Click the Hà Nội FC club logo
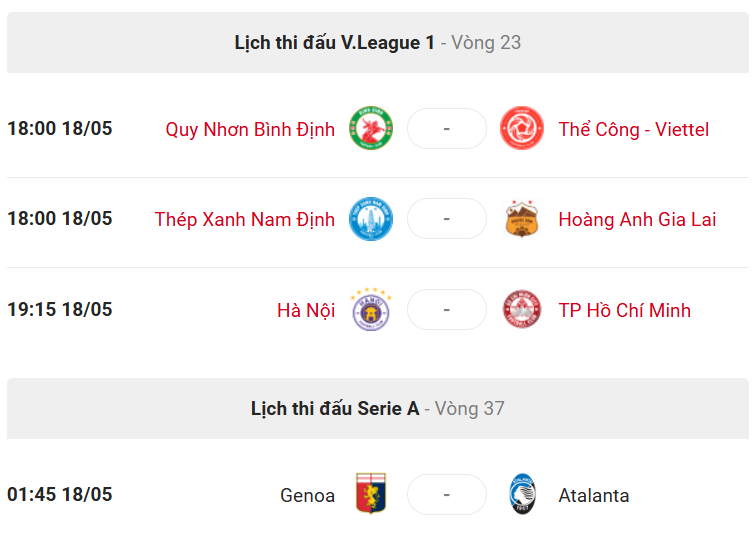Screen dimensions: 752x552 [371, 309]
